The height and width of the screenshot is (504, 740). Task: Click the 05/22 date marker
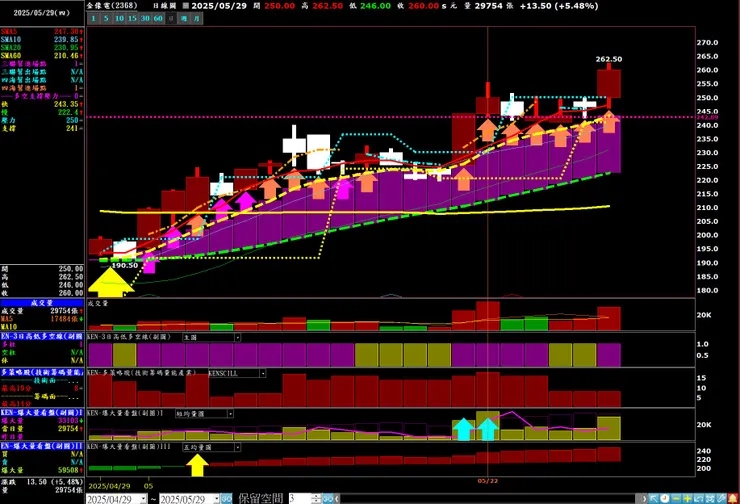[x=488, y=481]
